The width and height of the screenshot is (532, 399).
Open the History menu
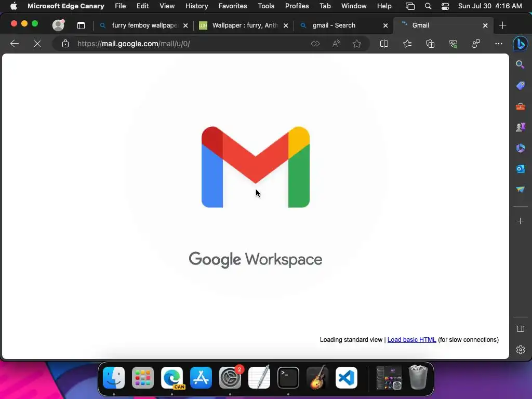coord(196,6)
